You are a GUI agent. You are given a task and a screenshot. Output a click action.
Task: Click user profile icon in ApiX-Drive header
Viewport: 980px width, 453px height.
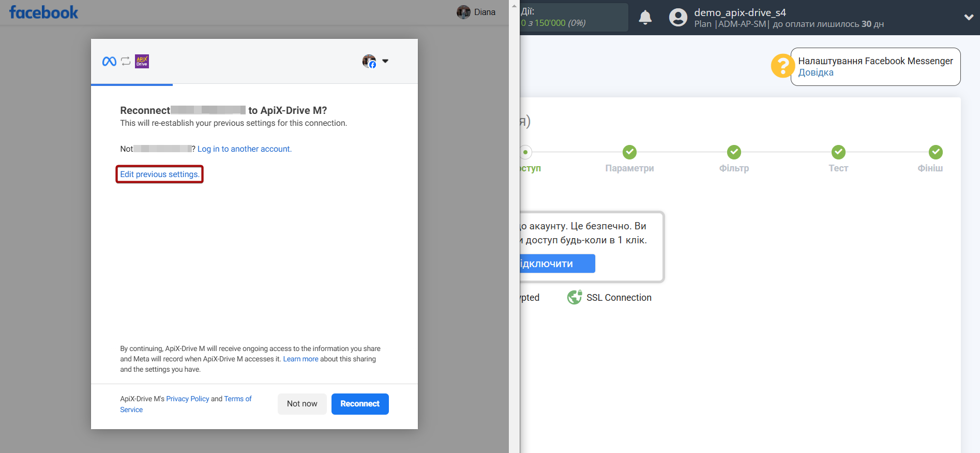click(x=678, y=17)
